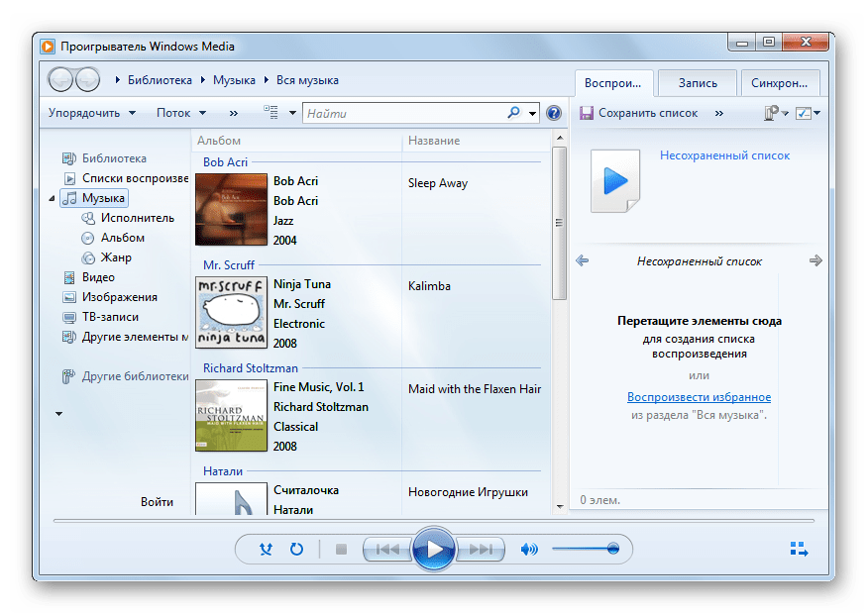Screen dimensions: 868x614
Task: Sort by the Альбом column header
Action: (x=297, y=141)
